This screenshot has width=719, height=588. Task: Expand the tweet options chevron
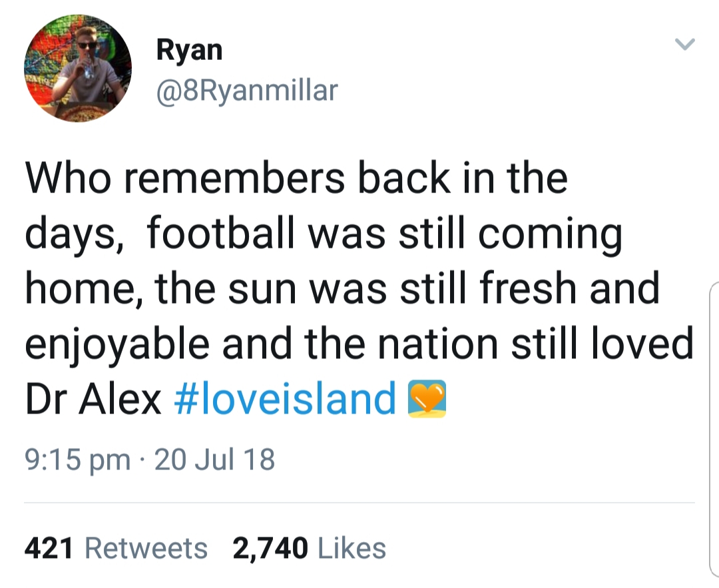(x=685, y=44)
